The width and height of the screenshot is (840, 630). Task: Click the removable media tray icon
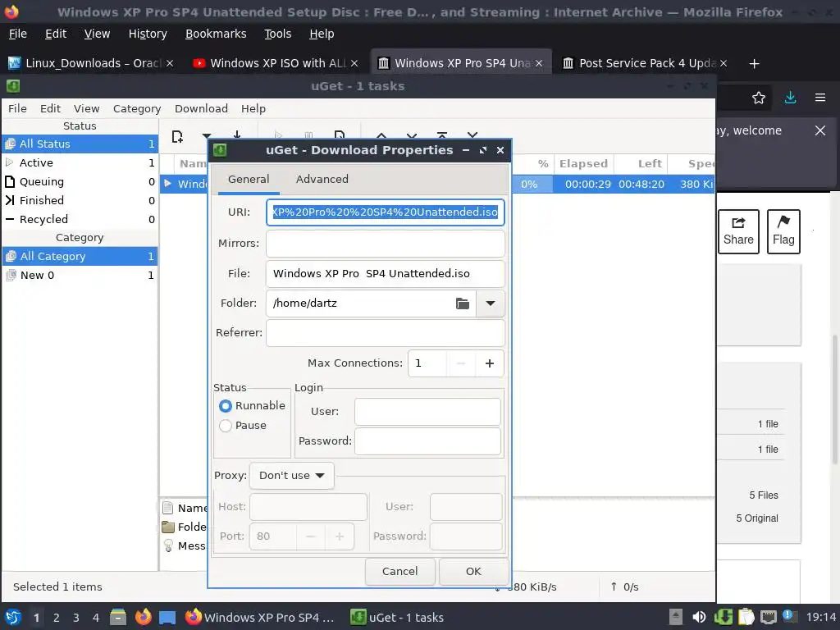point(676,617)
